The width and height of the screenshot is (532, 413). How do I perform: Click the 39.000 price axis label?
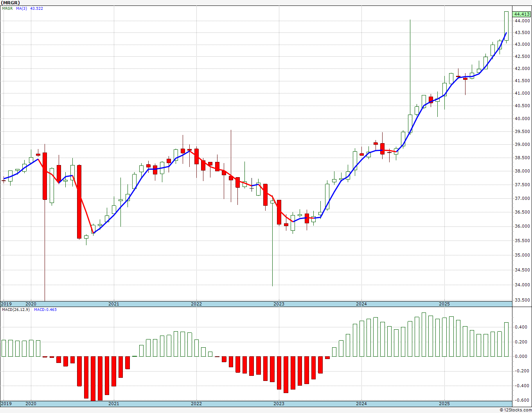coord(522,144)
